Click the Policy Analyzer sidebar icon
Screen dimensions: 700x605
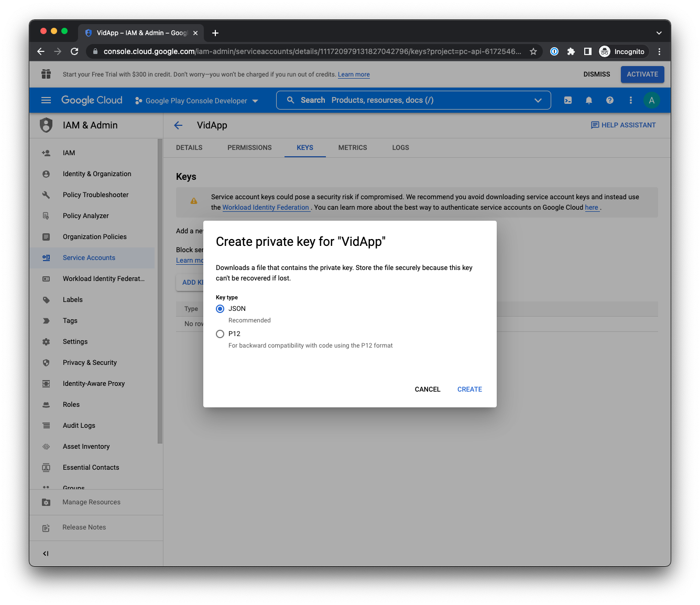(46, 216)
